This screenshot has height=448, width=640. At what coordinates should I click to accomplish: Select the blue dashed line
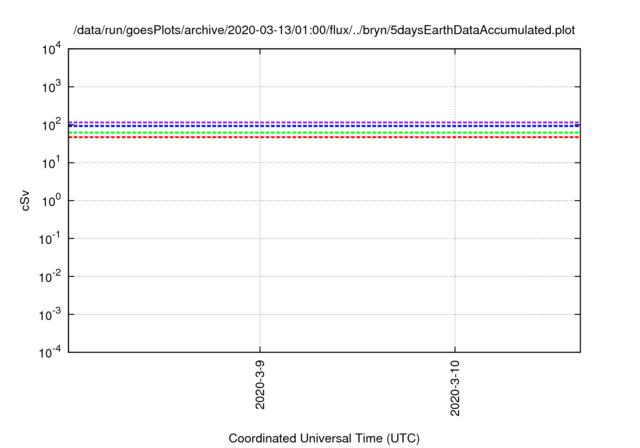coord(324,126)
